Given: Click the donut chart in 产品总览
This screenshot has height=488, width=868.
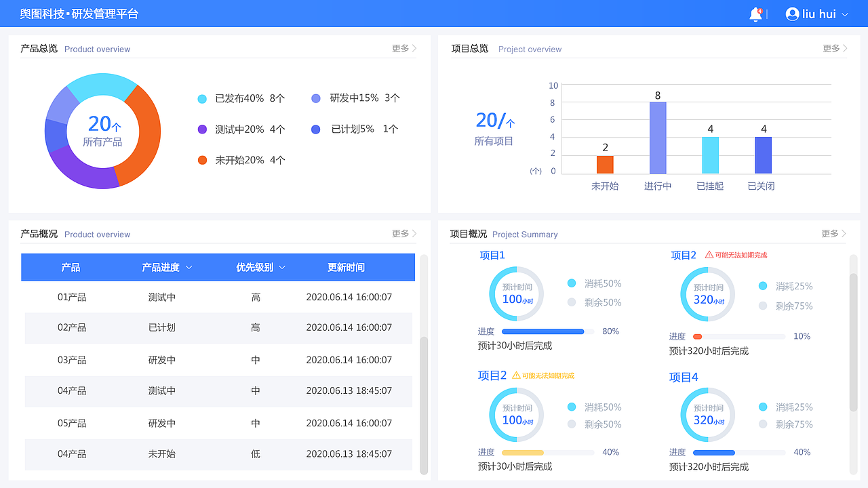Looking at the screenshot, I should coord(102,130).
